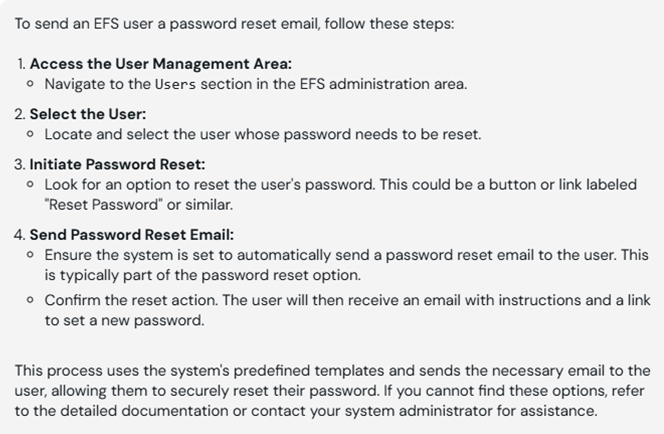The width and height of the screenshot is (664, 434).
Task: Click the text 'is typically part of the password reset option'
Action: (202, 276)
